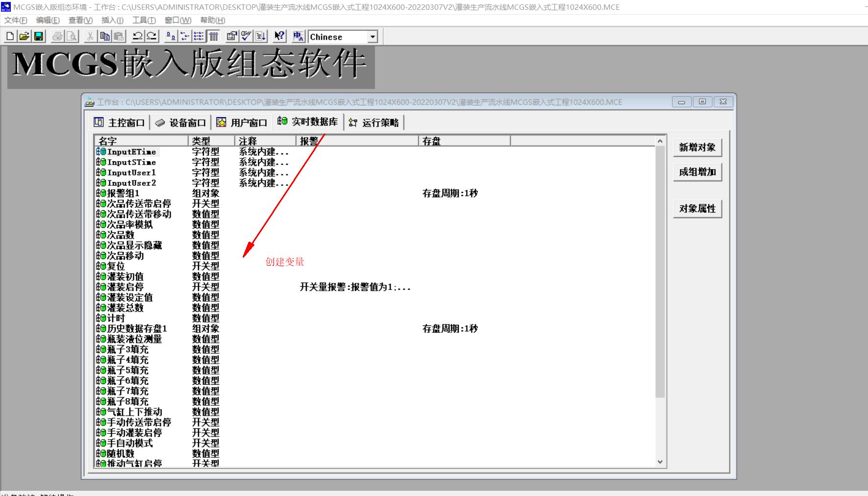Open the Chinese language dropdown

point(372,36)
